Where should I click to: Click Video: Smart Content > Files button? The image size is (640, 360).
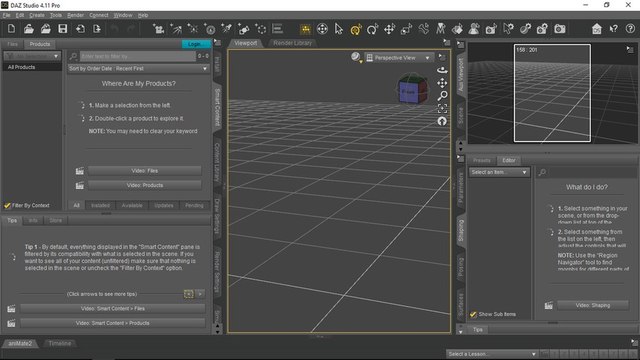point(113,309)
